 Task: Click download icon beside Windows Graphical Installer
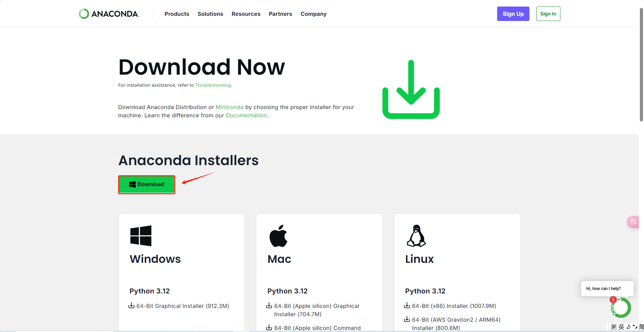click(131, 306)
